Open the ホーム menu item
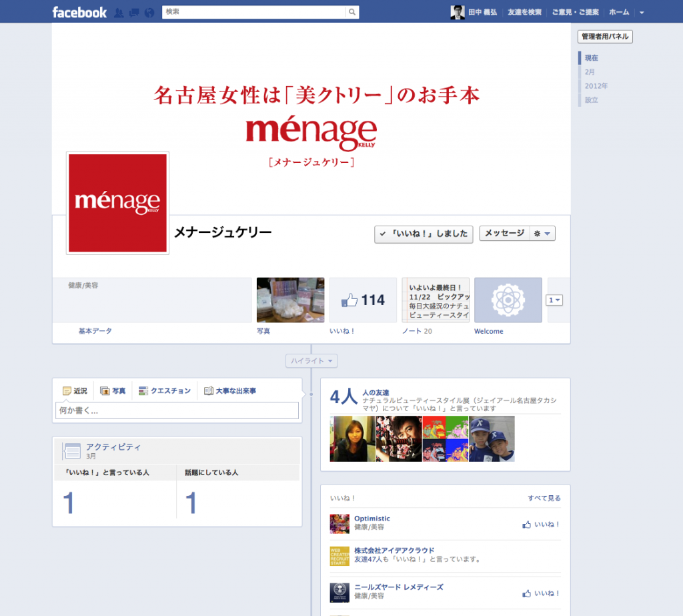 [619, 11]
